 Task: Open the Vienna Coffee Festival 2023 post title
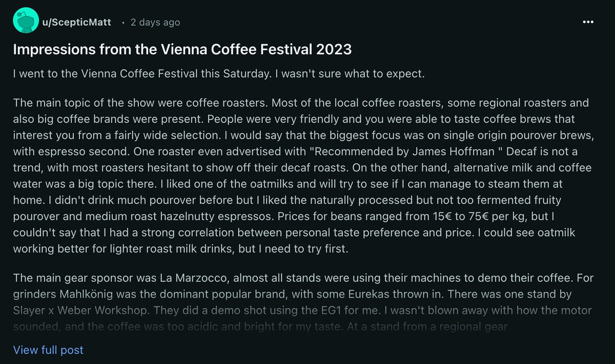pyautogui.click(x=182, y=49)
